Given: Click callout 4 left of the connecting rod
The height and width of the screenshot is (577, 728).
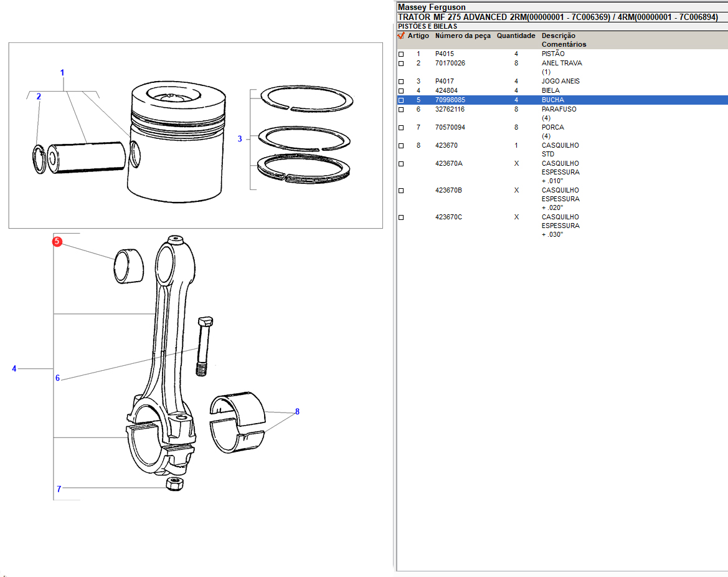Looking at the screenshot, I should coord(14,369).
